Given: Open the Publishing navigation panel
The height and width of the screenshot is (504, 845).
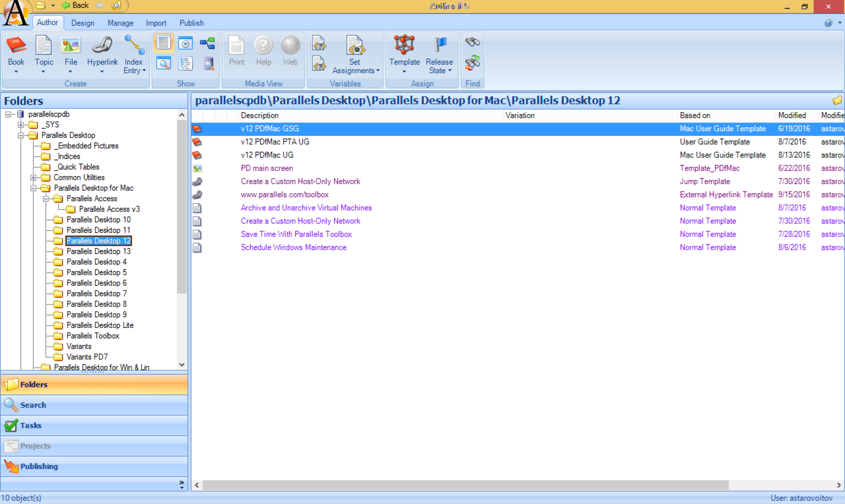Looking at the screenshot, I should [94, 466].
